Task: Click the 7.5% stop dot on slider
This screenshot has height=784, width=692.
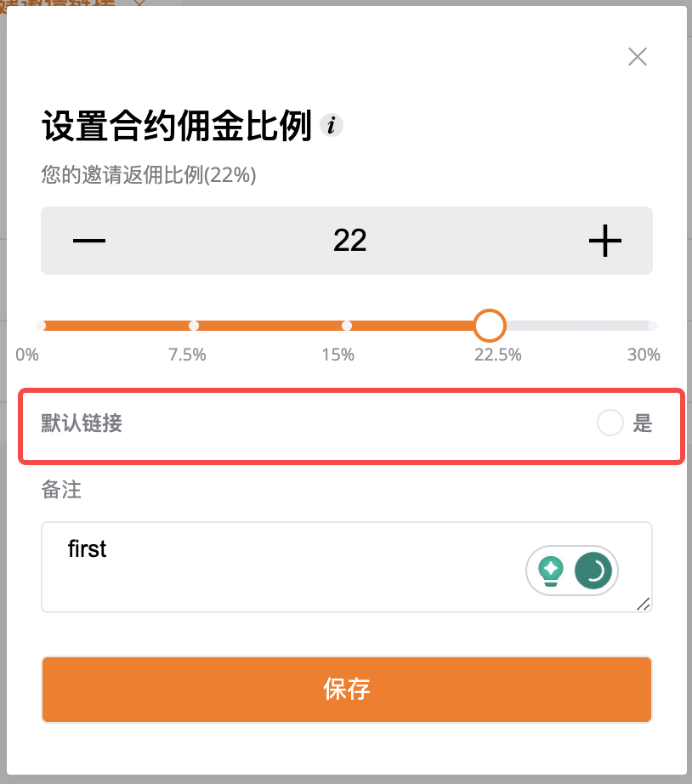Action: coord(194,326)
